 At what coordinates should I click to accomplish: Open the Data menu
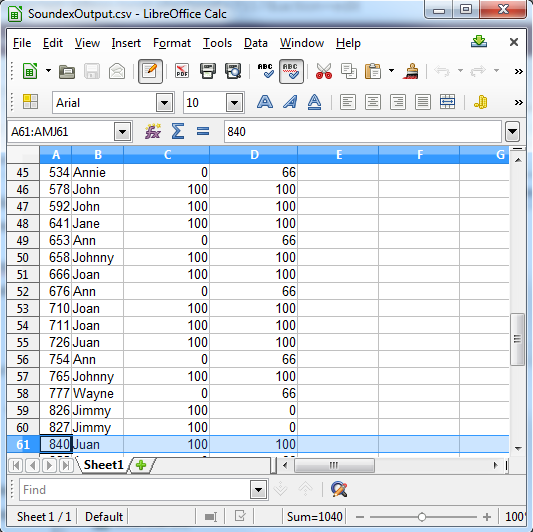click(256, 43)
